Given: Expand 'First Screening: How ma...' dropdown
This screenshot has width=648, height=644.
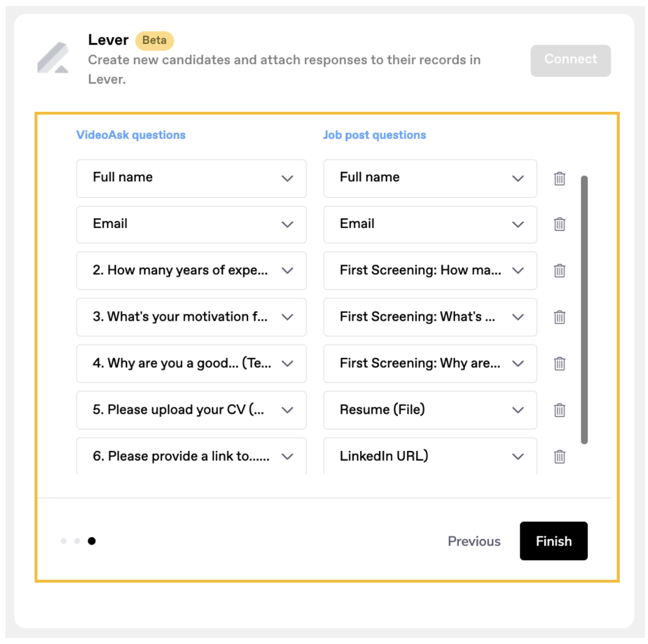Looking at the screenshot, I should click(x=430, y=271).
